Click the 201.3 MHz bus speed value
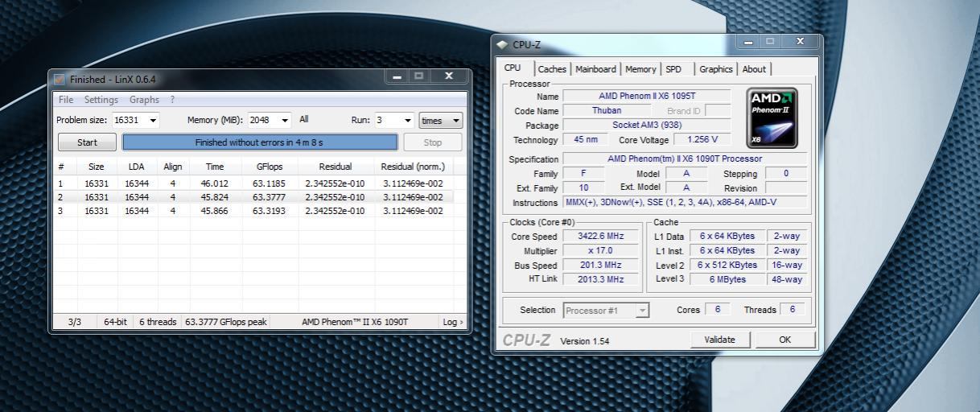 point(600,265)
